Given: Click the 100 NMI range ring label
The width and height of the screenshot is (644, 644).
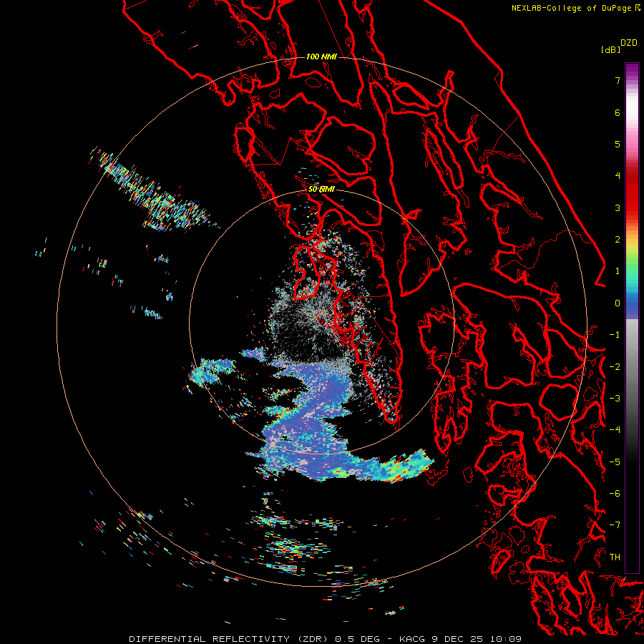Looking at the screenshot, I should (x=321, y=57).
